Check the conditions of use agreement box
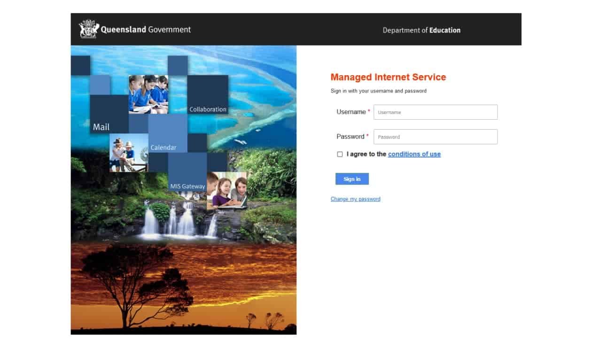599x364 pixels. point(340,154)
